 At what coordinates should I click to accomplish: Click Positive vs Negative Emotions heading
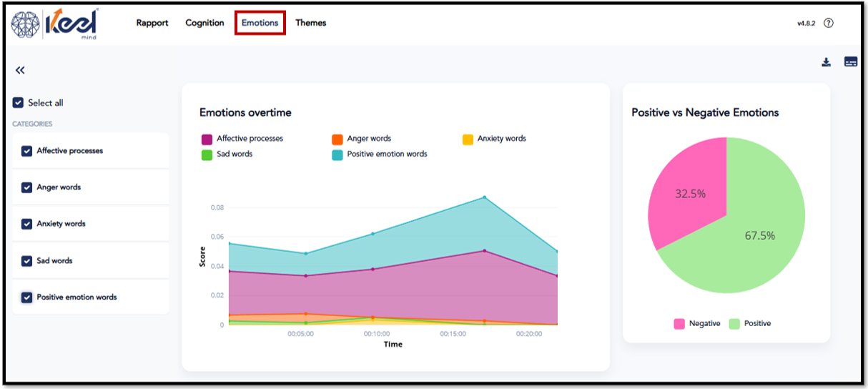point(705,112)
